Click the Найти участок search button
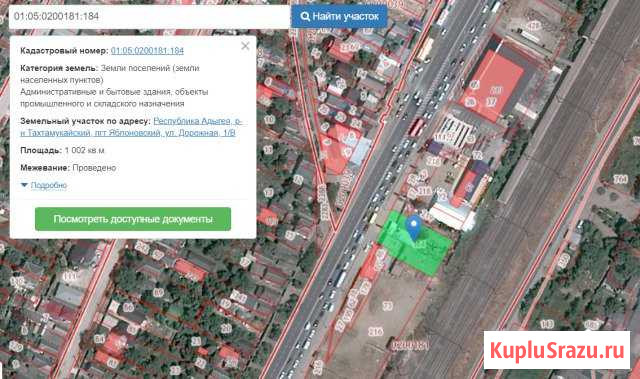640x379 pixels. click(x=339, y=16)
